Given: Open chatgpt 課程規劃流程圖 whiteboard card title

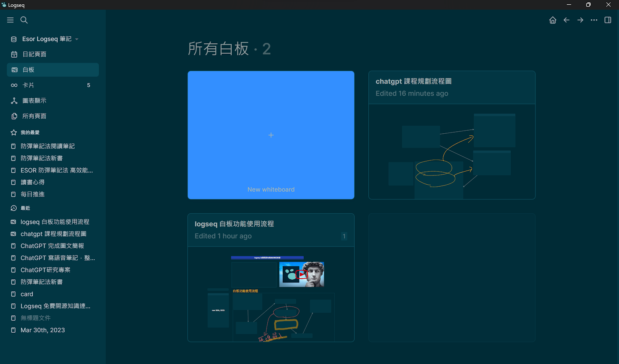Looking at the screenshot, I should point(414,82).
